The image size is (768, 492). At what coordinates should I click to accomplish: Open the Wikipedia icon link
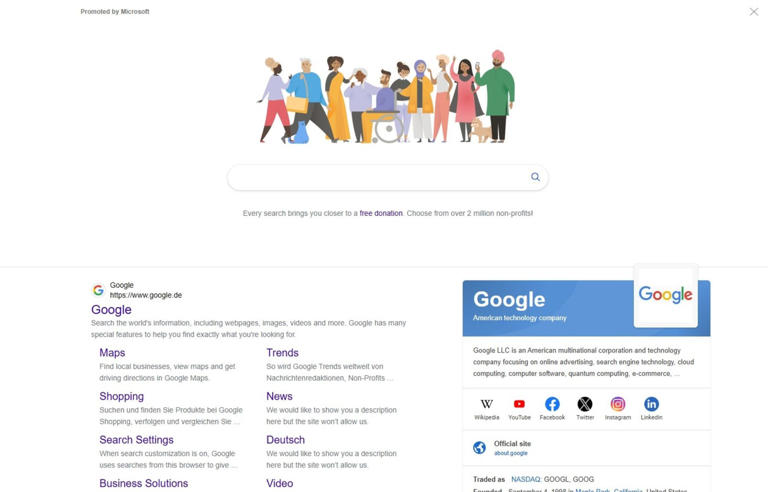click(x=486, y=404)
